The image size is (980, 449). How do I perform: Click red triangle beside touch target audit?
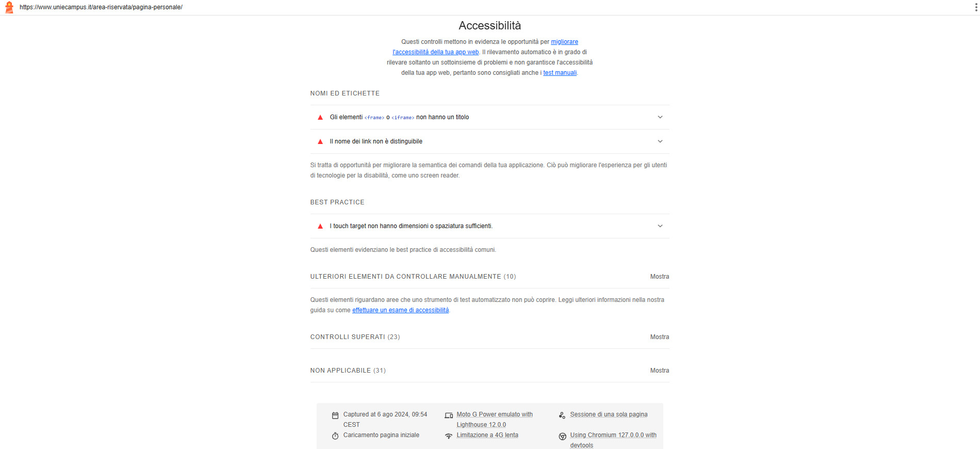tap(320, 226)
